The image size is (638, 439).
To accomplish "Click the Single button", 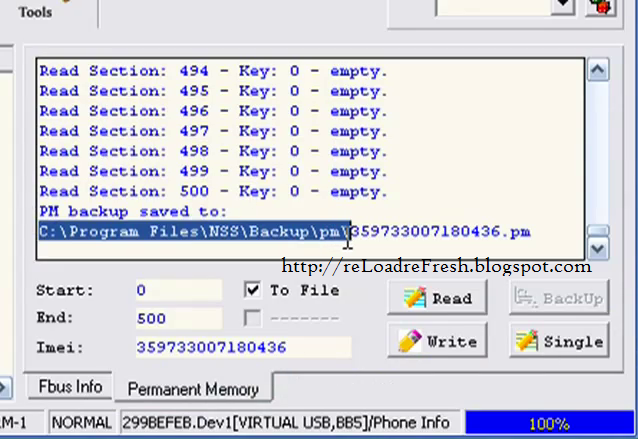I will coord(559,341).
